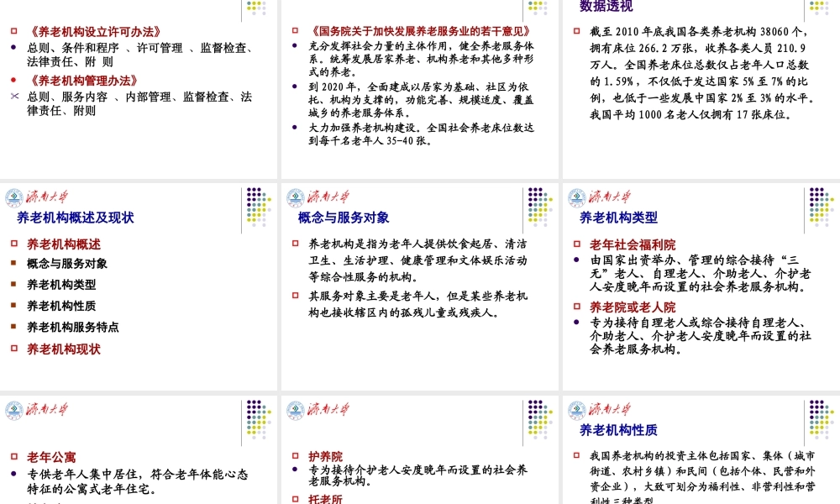
Task: Click the red heading 养老院或老人院
Action: 633,307
